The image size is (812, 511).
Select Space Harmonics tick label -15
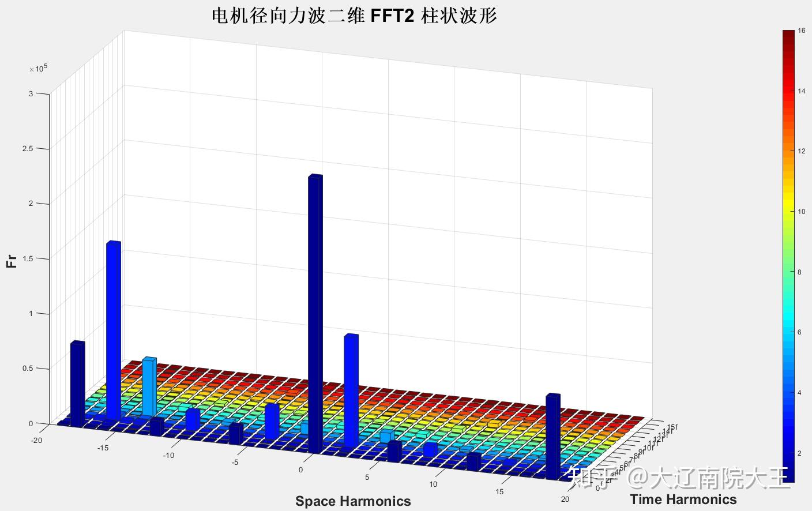click(103, 448)
